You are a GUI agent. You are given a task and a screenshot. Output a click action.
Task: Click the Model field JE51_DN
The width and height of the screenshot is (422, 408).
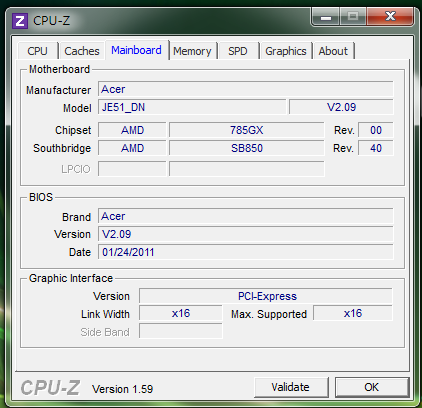point(192,107)
